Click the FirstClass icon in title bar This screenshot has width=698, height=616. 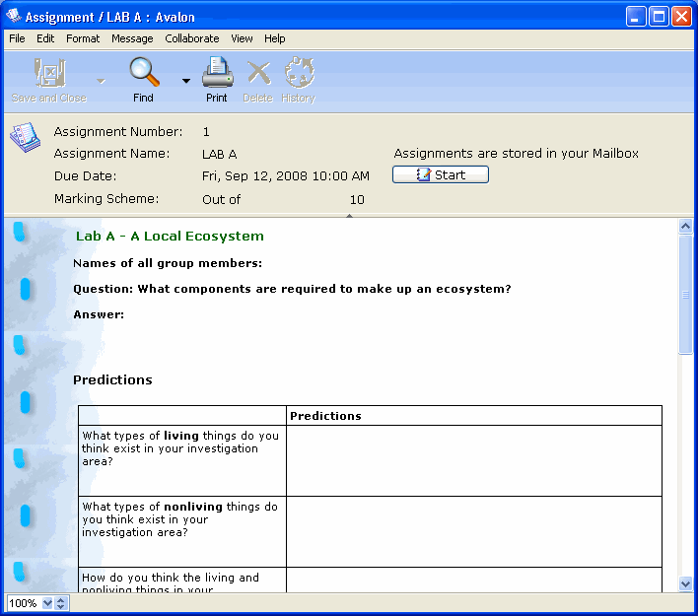[13, 16]
